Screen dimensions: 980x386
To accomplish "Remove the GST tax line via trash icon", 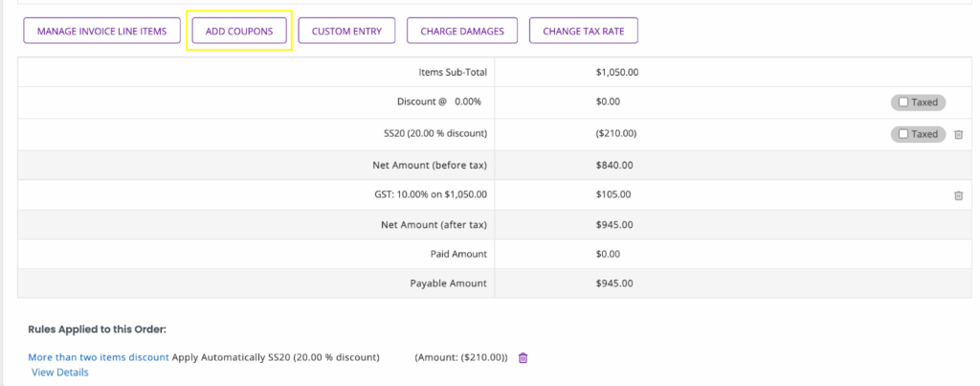I will click(959, 195).
